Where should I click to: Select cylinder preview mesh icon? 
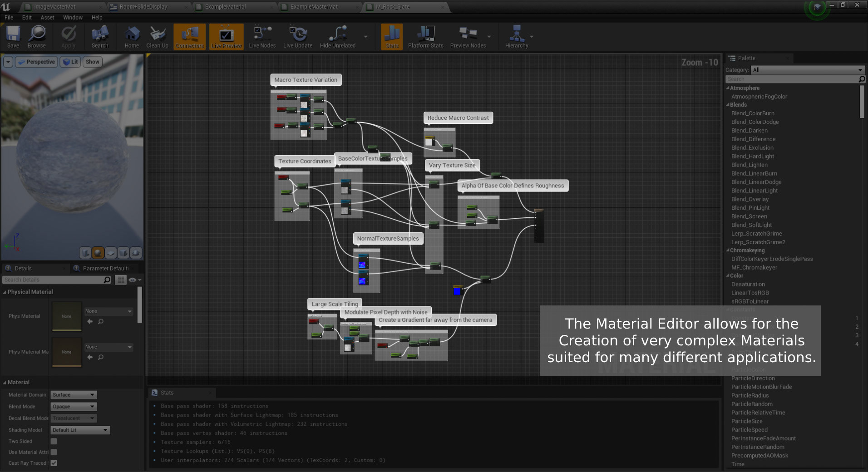click(85, 253)
